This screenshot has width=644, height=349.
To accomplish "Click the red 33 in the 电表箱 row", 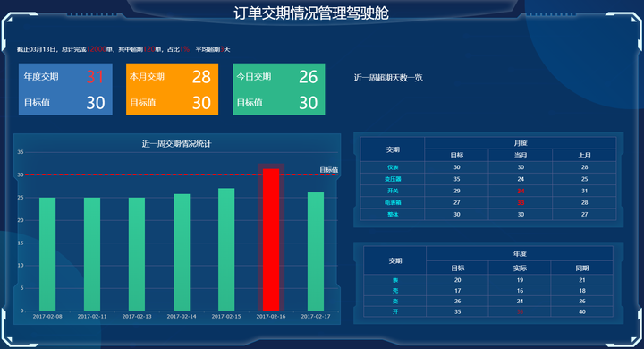I will (521, 202).
